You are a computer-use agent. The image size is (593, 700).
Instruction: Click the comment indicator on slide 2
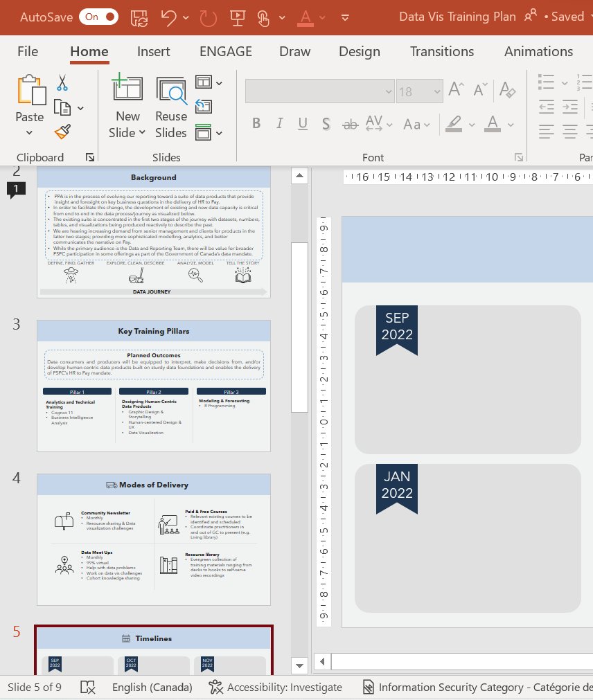pyautogui.click(x=16, y=190)
